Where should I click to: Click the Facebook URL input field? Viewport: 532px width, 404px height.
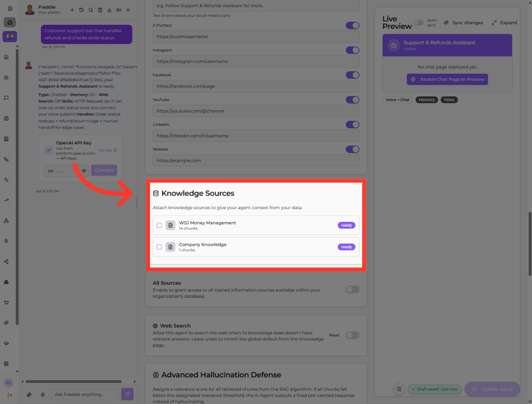click(256, 86)
